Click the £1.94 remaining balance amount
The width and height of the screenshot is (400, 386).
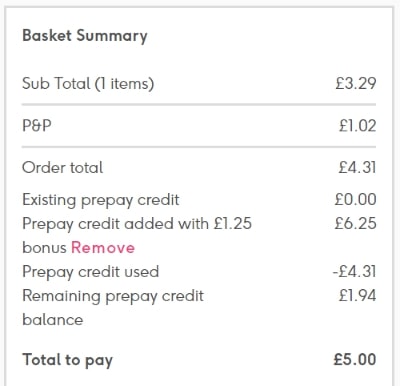357,296
